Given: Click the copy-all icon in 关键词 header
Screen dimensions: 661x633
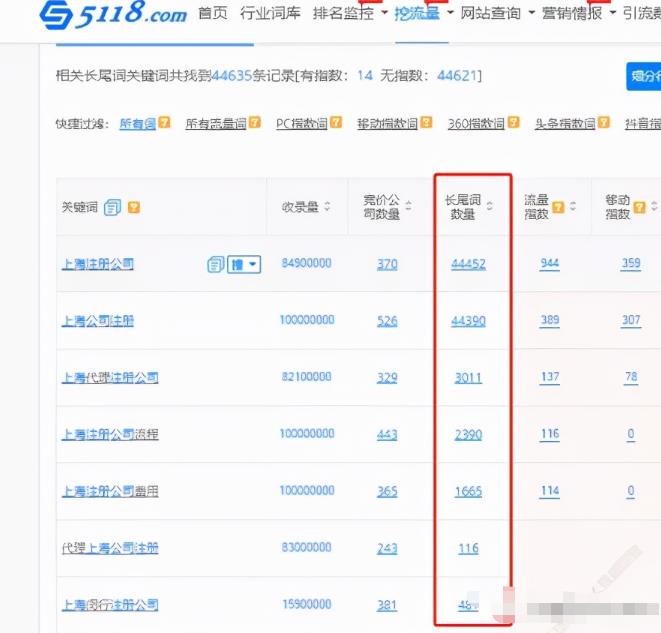Looking at the screenshot, I should 113,207.
